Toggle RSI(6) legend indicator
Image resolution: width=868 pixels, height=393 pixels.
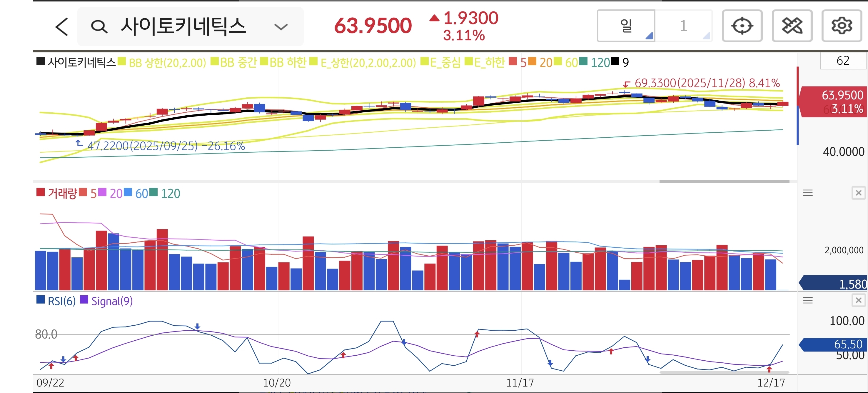[x=56, y=301]
